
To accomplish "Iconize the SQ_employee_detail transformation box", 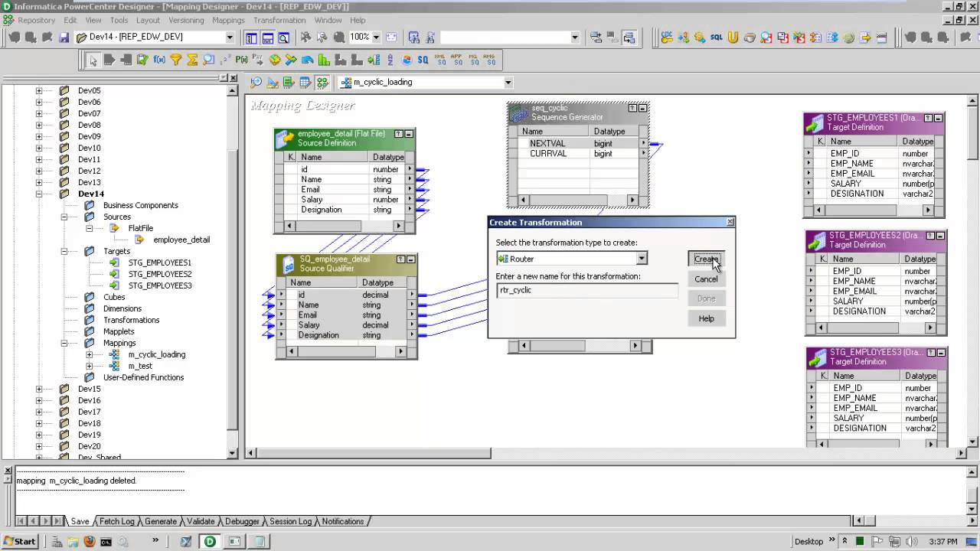I will 410,260.
